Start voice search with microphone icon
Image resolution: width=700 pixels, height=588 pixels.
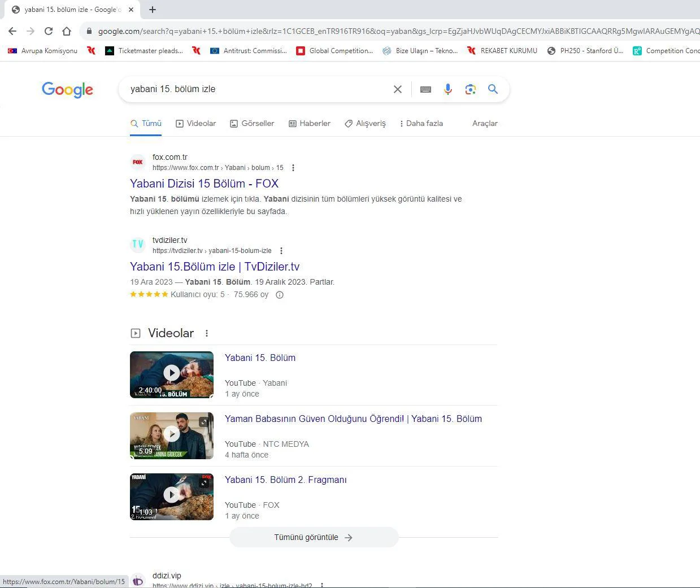coord(447,89)
